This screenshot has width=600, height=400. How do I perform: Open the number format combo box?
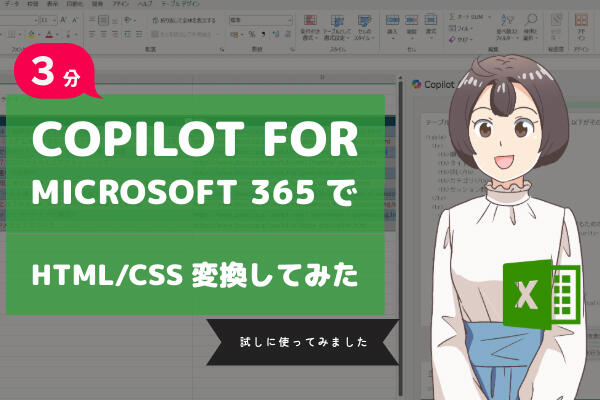point(261,20)
